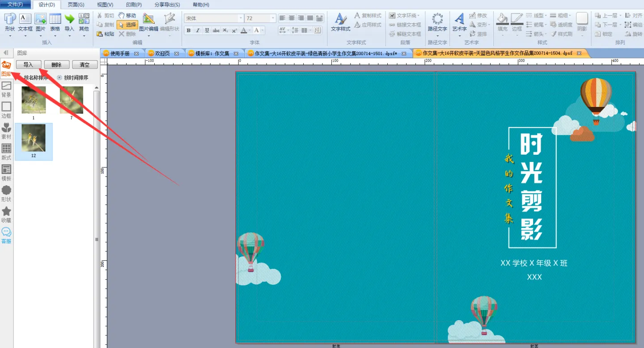Click 锁定 lock in the arrange group
This screenshot has height=348, width=644.
tap(604, 34)
